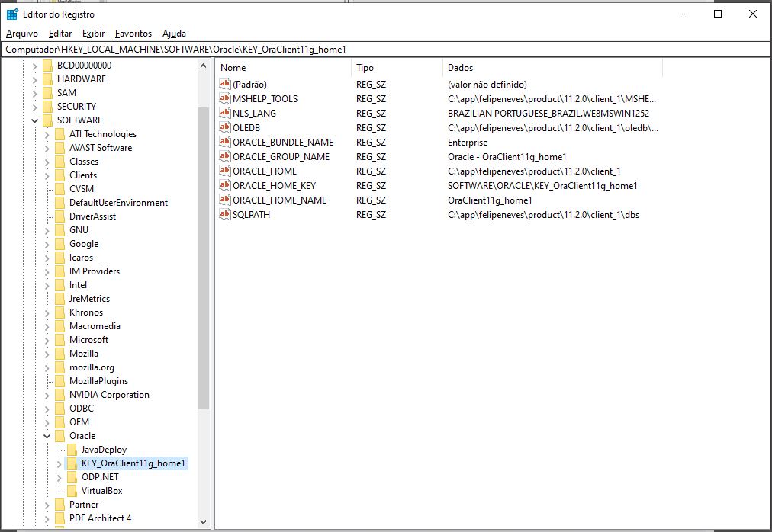Click the VirtualBox folder icon
Screen dimensions: 772x532
72,491
